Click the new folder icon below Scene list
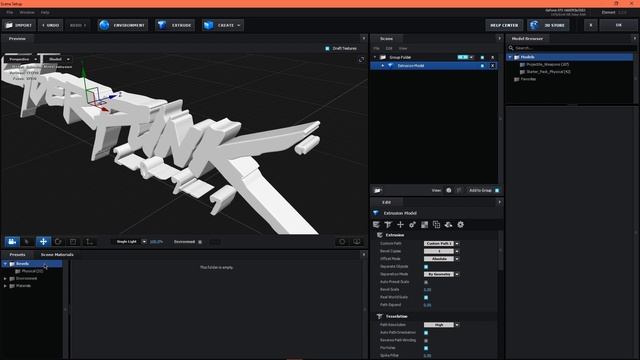 [378, 190]
